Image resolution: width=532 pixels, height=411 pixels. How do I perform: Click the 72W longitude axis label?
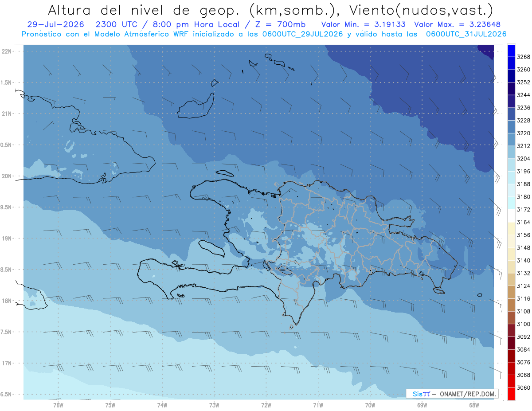(266, 404)
